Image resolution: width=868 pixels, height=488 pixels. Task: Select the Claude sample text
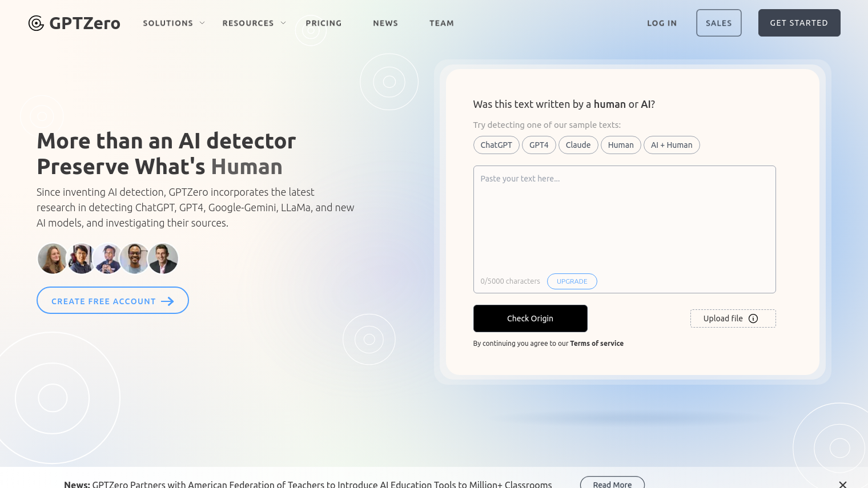coord(578,145)
